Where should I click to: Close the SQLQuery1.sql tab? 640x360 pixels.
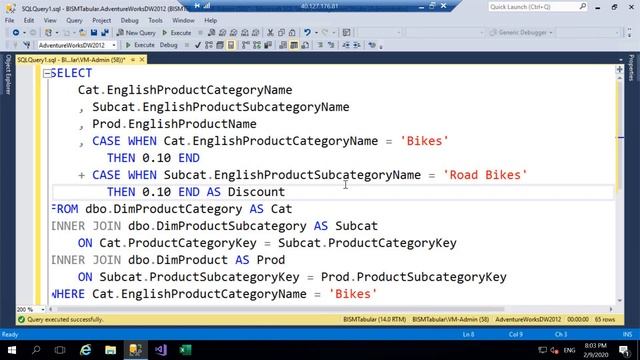click(x=142, y=60)
